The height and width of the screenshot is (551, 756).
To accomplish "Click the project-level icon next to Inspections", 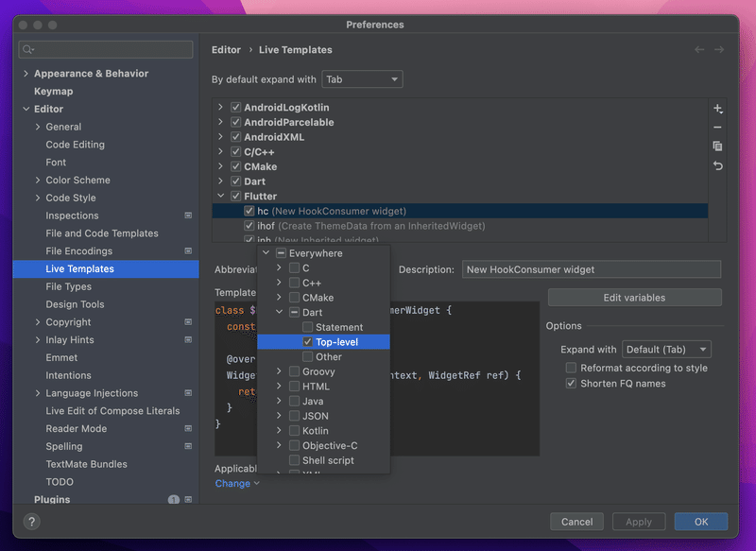I will point(188,215).
